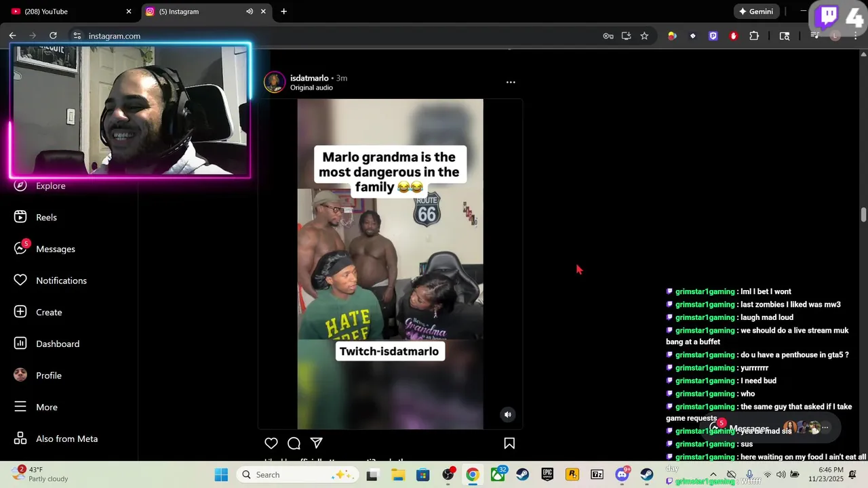Click the instagram.com address bar
Screen dimensions: 868x488
(339, 36)
